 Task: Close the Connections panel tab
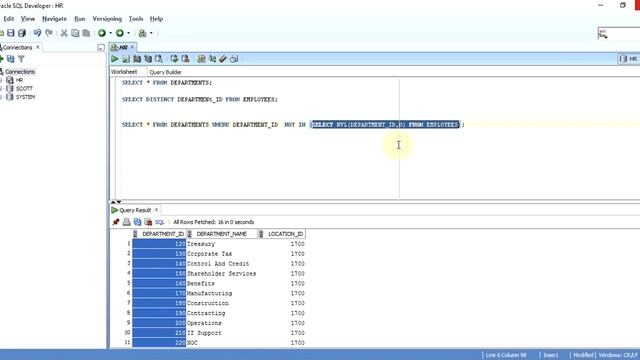(38, 47)
